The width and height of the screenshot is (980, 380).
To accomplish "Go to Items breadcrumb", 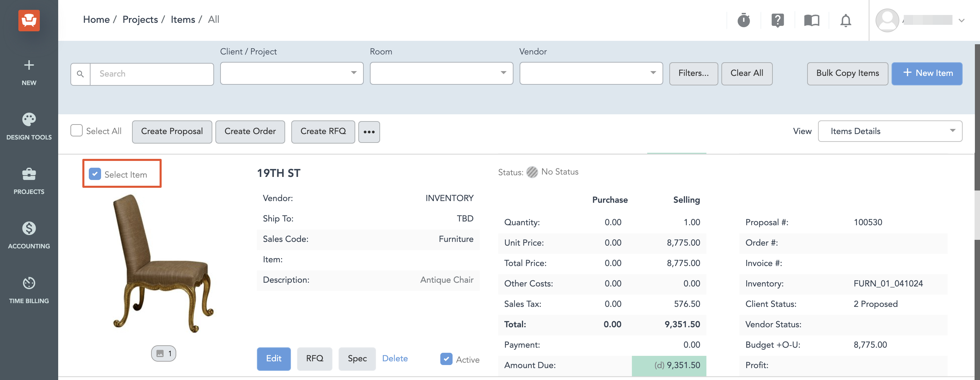I will click(x=183, y=19).
